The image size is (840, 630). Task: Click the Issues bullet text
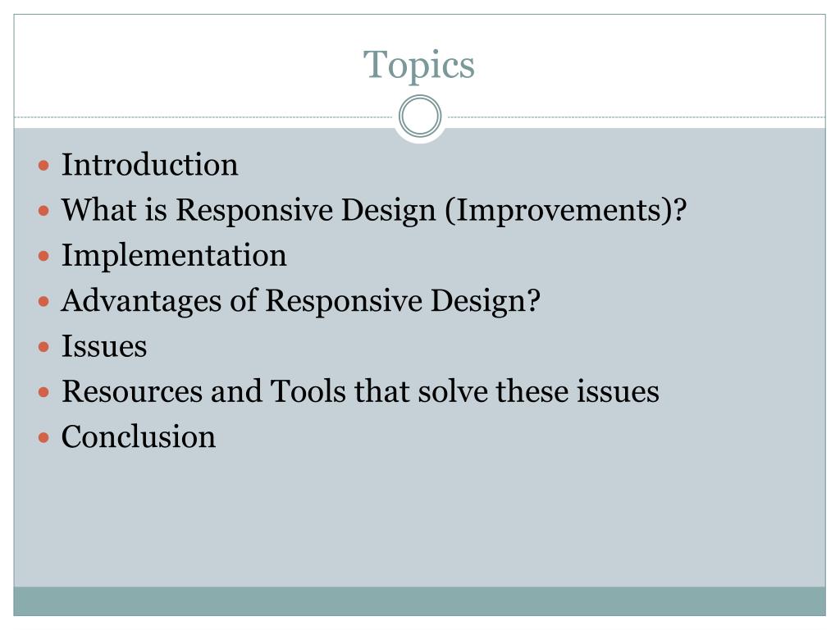pyautogui.click(x=104, y=346)
